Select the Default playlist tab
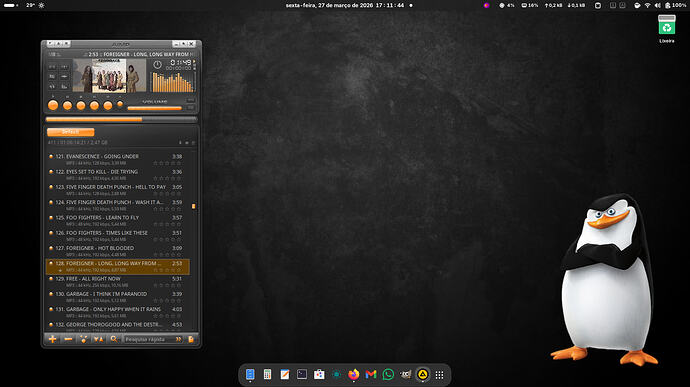Screen dimensions: 690x387 (x=70, y=132)
